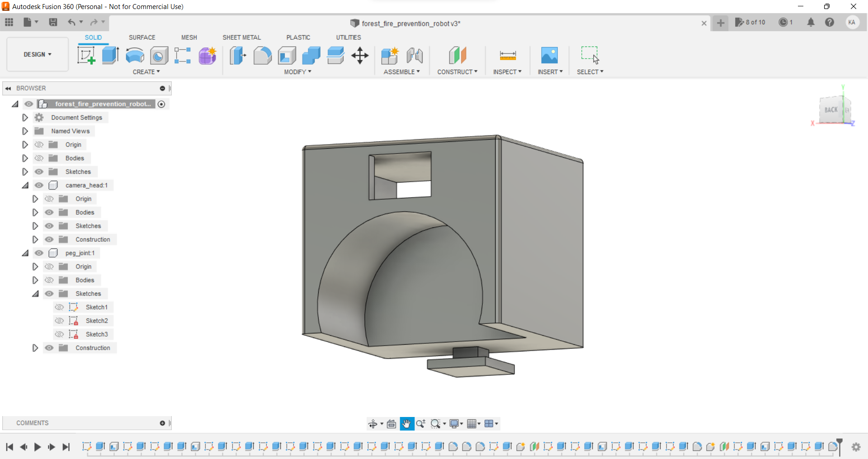Open the CONSTRUCT menu

457,72
